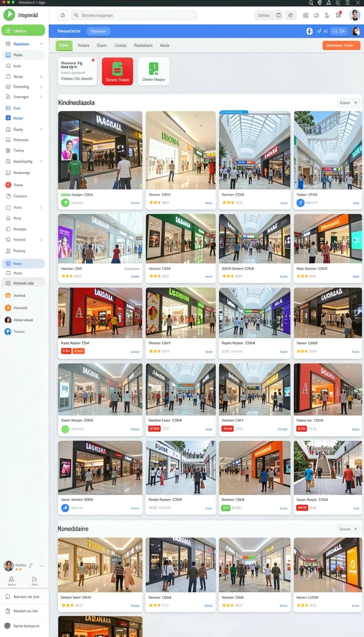Click the green play logo icon
This screenshot has width=364, height=637.
coord(9,15)
